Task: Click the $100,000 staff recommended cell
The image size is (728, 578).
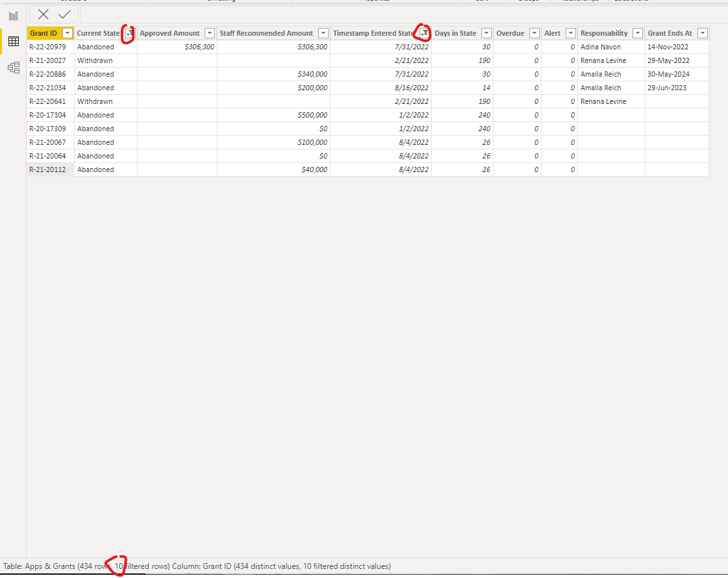Action: tap(274, 142)
